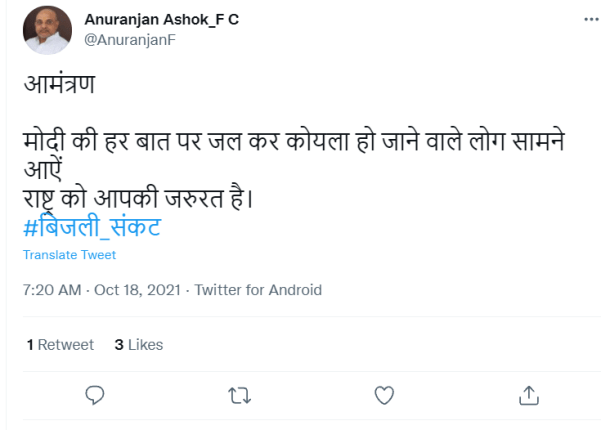Click the Oct 18, 2021 date
The height and width of the screenshot is (430, 610).
(139, 290)
